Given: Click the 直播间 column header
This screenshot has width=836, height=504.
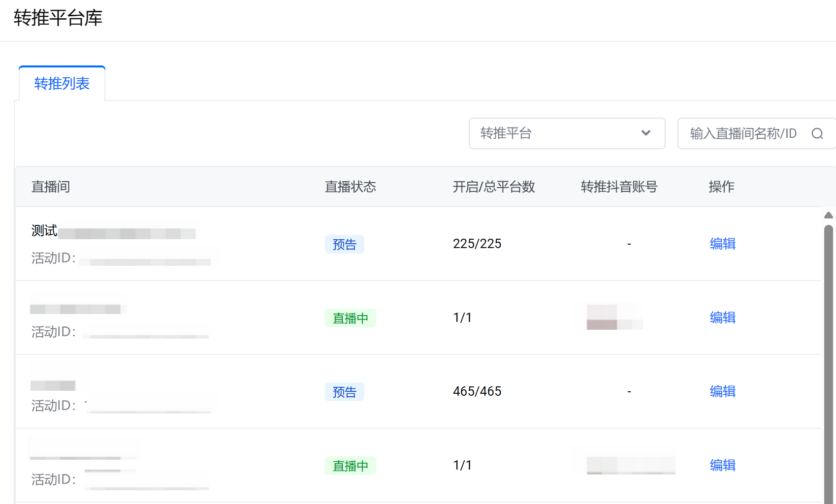Looking at the screenshot, I should (x=51, y=187).
